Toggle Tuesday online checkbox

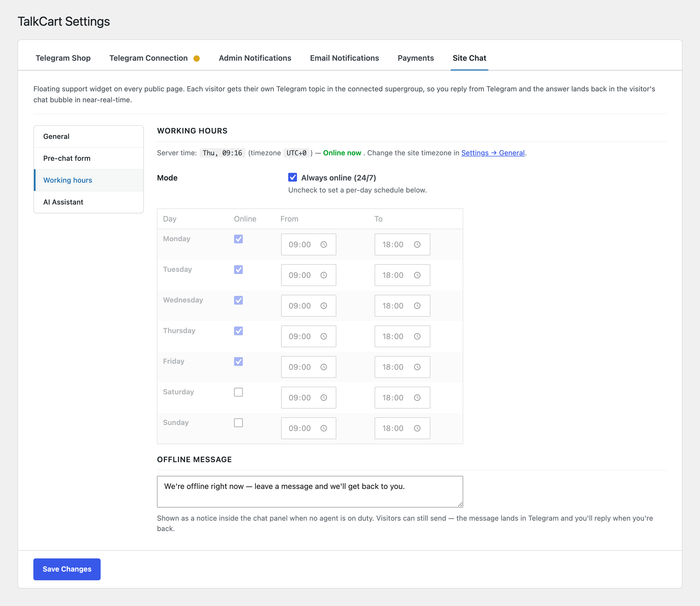238,270
